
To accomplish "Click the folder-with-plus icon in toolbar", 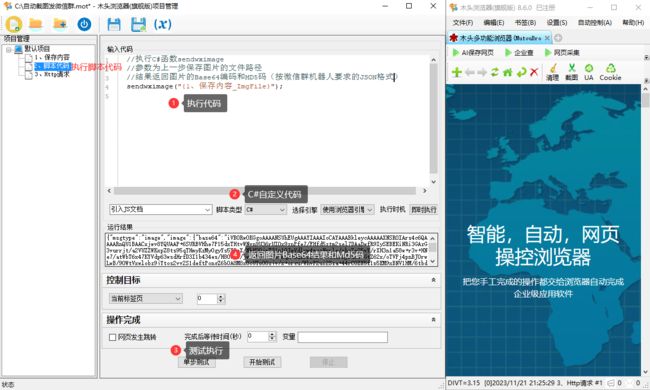I will point(60,24).
